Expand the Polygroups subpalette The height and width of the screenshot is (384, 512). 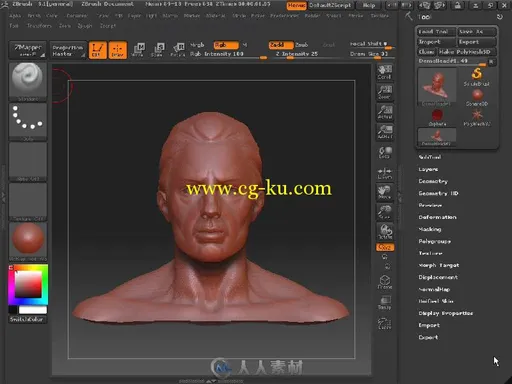pyautogui.click(x=435, y=241)
